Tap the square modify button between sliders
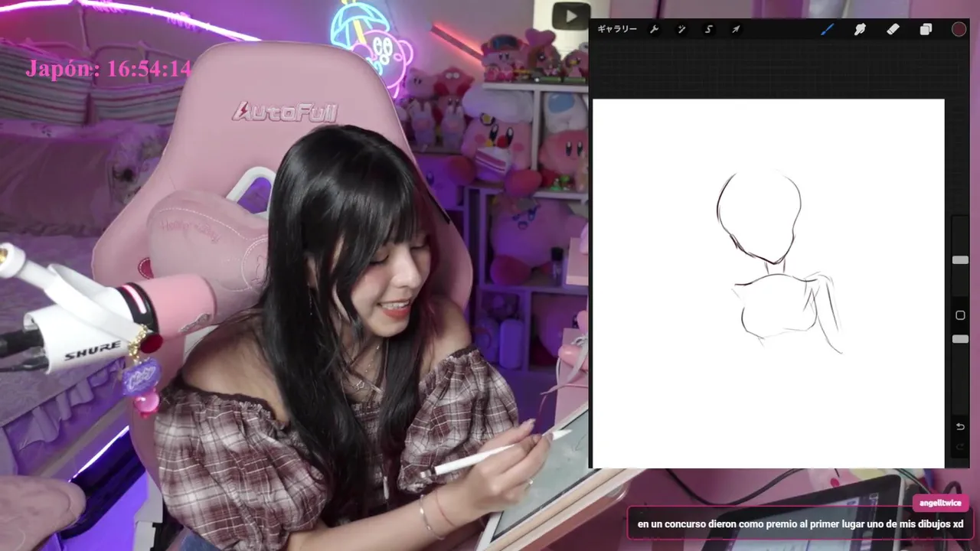980x551 pixels. [960, 315]
